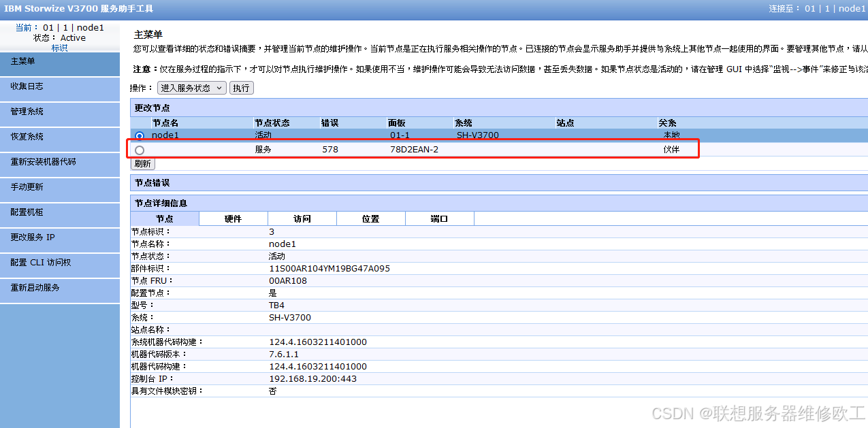The image size is (868, 428).
Task: Click the 连接至 connection info in header
Action: (817, 9)
